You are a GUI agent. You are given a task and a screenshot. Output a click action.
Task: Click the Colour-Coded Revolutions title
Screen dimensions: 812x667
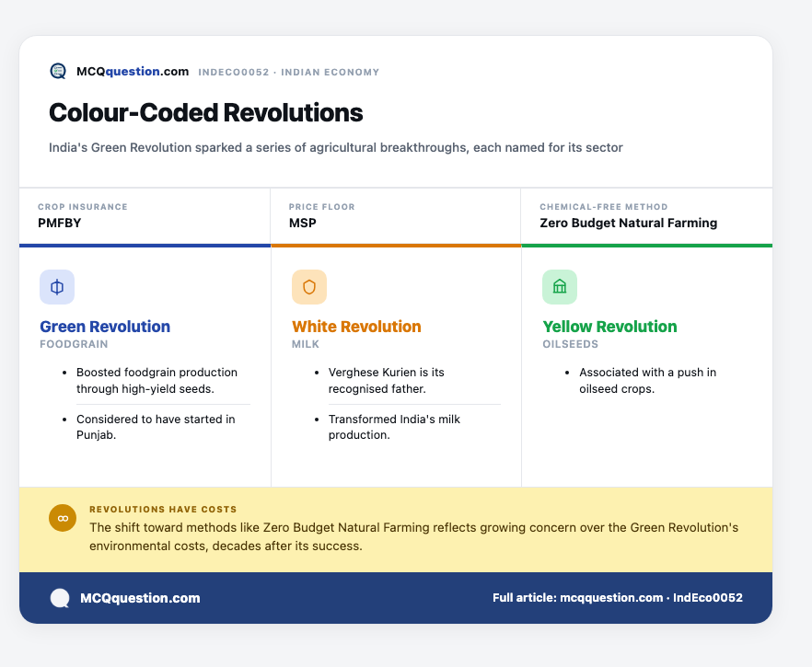click(x=206, y=113)
